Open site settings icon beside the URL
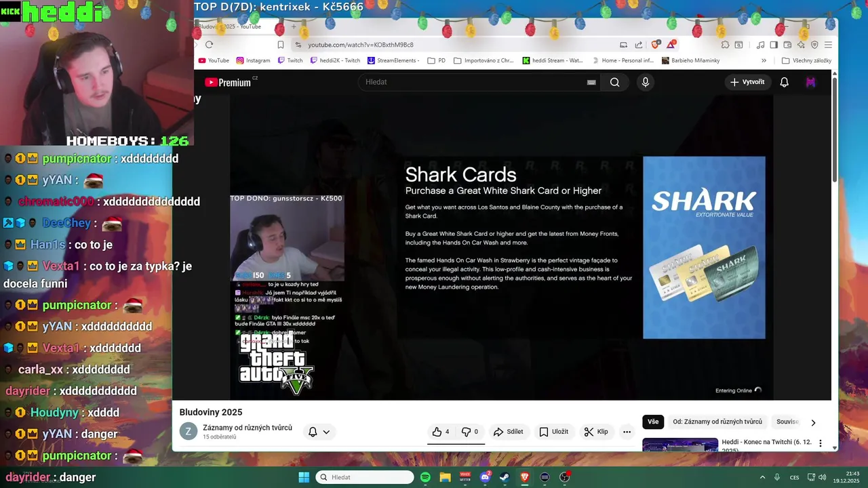This screenshot has width=868, height=488. point(298,45)
